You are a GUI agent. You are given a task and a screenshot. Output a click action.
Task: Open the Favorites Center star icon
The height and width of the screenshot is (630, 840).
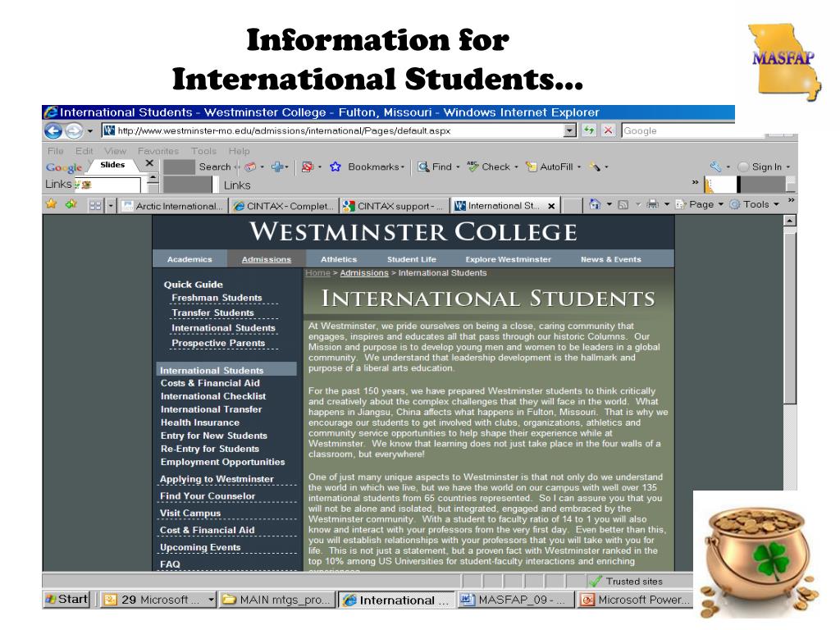click(x=52, y=204)
